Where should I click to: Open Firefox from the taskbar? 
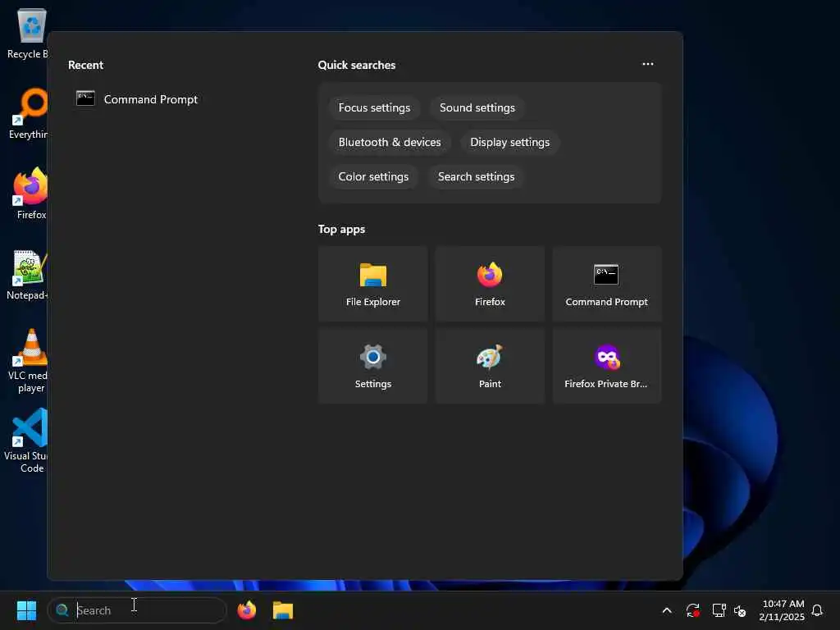[x=247, y=610]
